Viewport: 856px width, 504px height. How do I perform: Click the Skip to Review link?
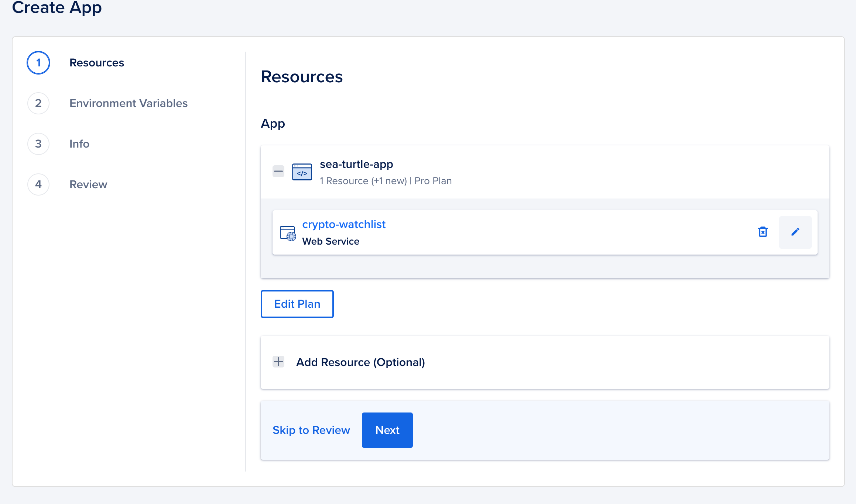tap(311, 430)
